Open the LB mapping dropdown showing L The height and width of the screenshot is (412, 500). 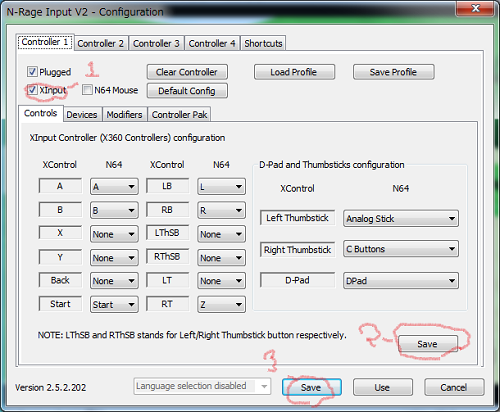point(221,187)
